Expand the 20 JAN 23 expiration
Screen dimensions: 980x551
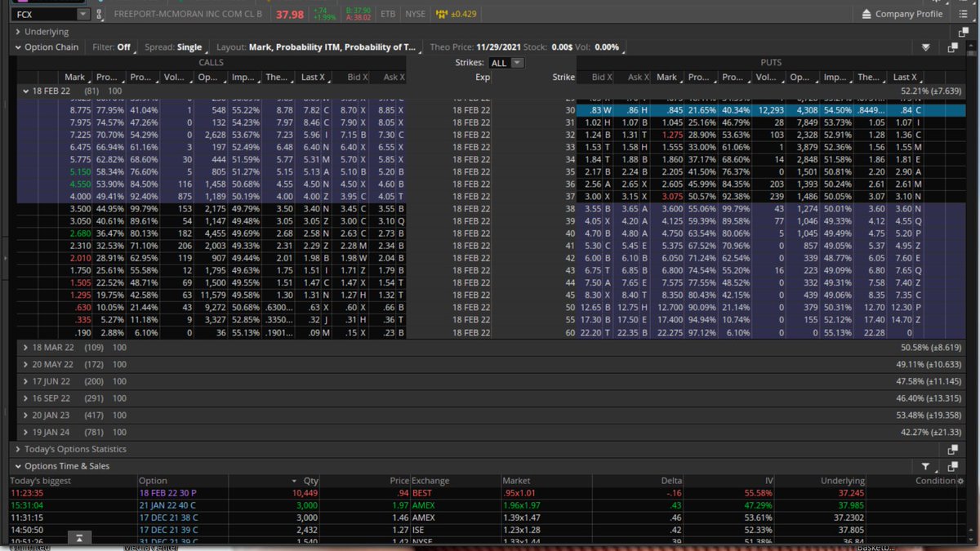(x=26, y=415)
